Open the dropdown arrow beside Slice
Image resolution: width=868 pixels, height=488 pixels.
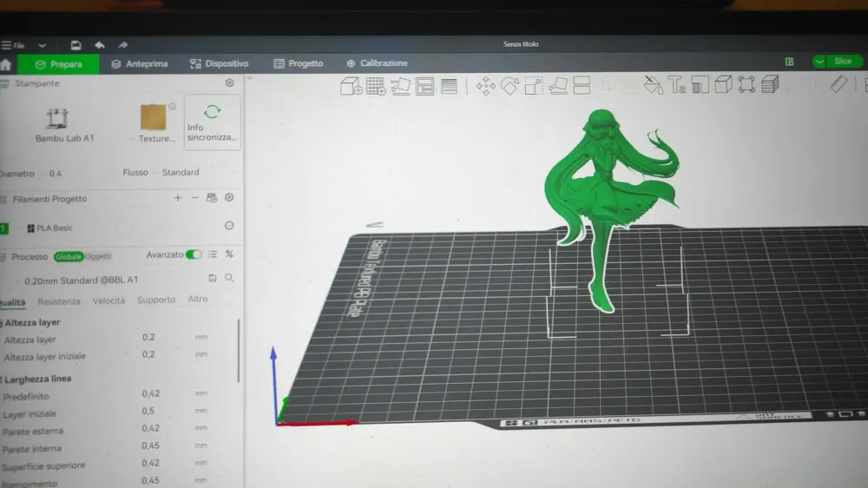point(819,62)
